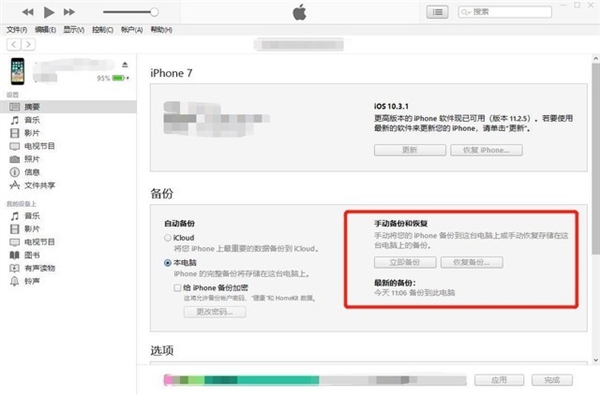The height and width of the screenshot is (395, 600).
Task: Click the rewind playback button
Action: (28, 12)
